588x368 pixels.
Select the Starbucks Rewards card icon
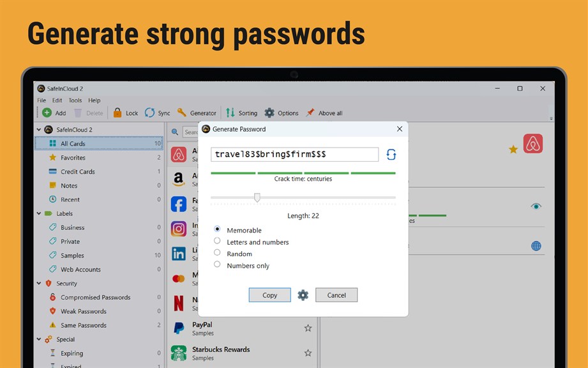[x=179, y=353]
